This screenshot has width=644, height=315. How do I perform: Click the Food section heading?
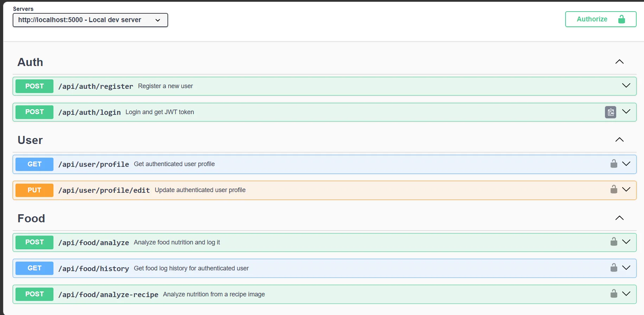[31, 218]
